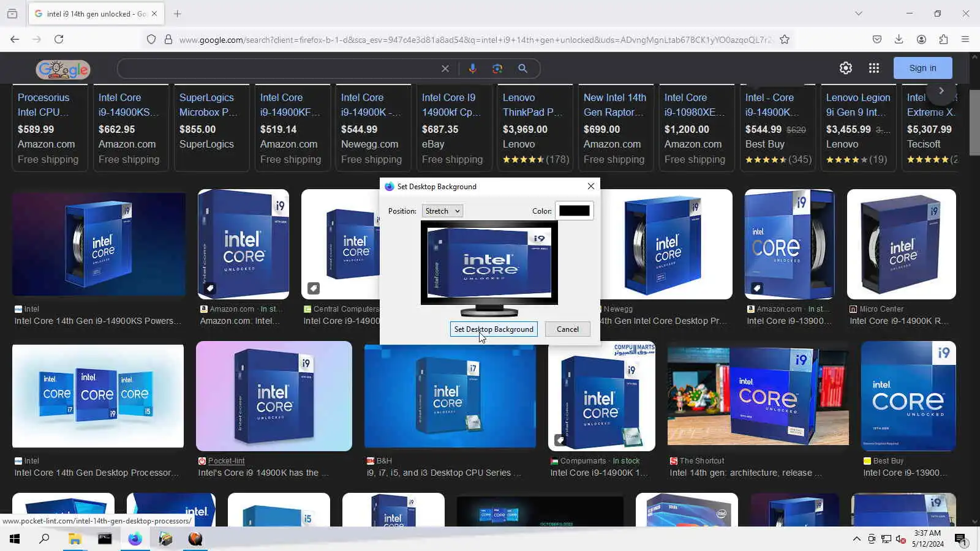This screenshot has width=980, height=551.
Task: Open Micro Center i9-14900K image
Action: (x=901, y=244)
